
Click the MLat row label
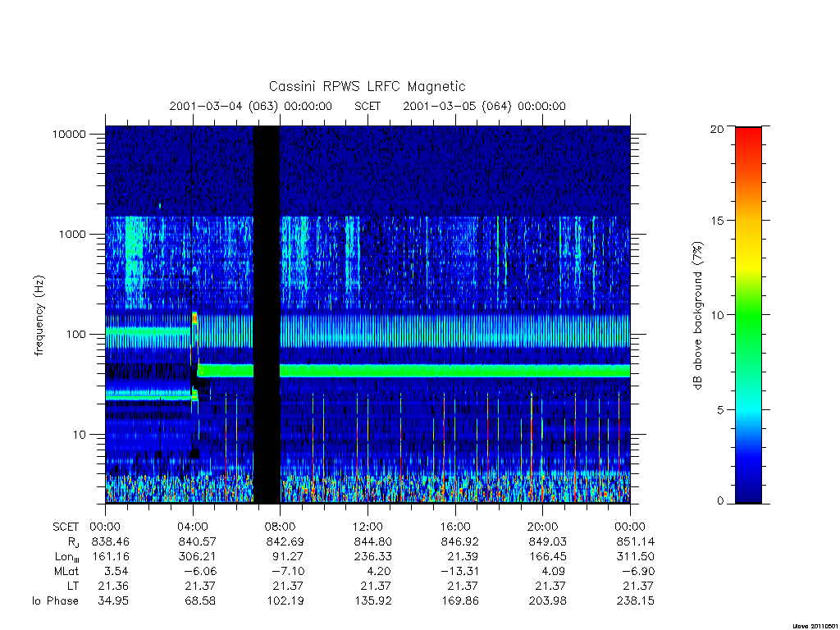pos(66,572)
